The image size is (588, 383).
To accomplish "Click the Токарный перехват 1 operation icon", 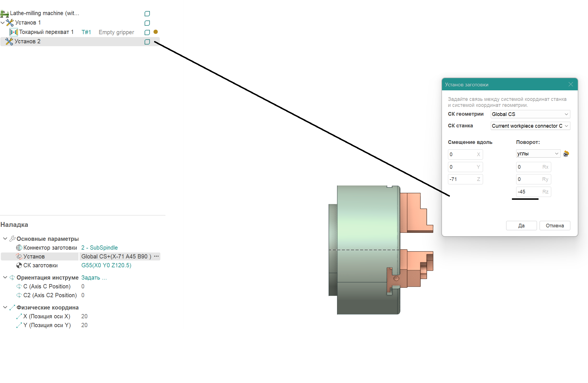I will pyautogui.click(x=14, y=32).
